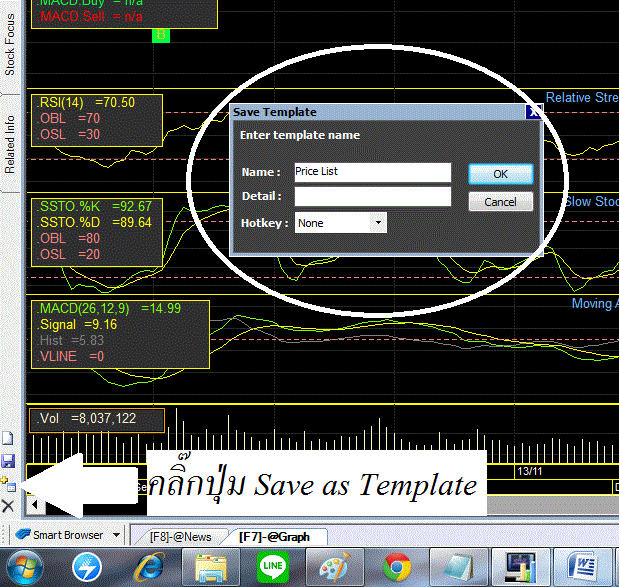Open the Related Info side tab
This screenshot has width=620, height=587.
click(10, 144)
